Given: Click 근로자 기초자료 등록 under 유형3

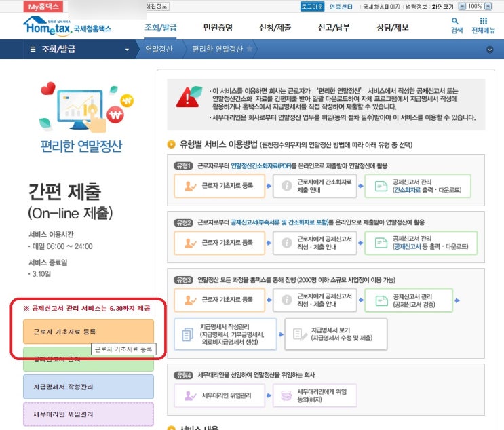Looking at the screenshot, I should [x=220, y=300].
